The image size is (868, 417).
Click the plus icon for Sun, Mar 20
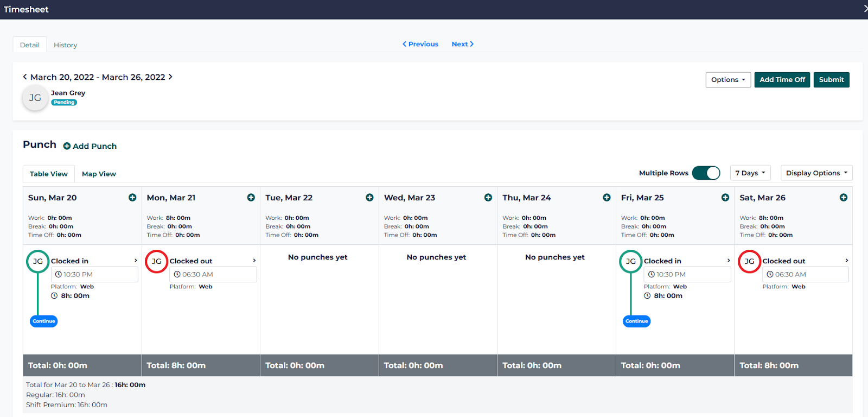click(x=132, y=198)
